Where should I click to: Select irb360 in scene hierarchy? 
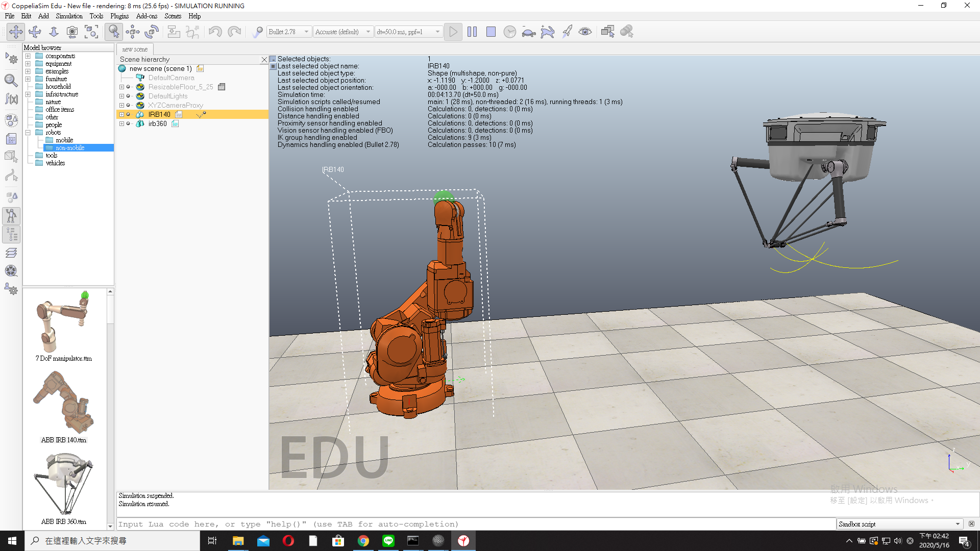[x=157, y=124]
